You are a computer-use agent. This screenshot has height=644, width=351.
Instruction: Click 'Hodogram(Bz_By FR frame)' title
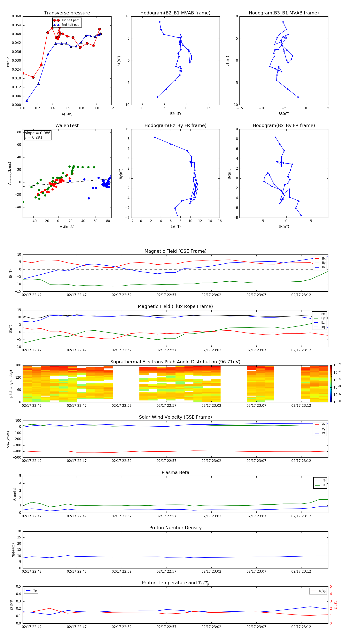coord(175,125)
